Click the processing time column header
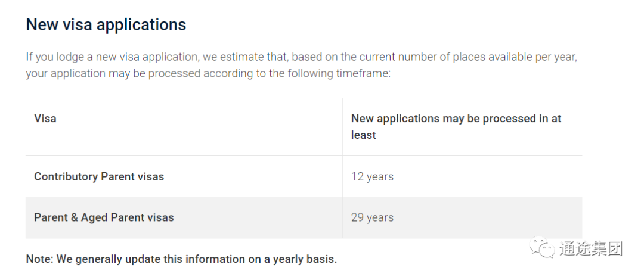The width and height of the screenshot is (644, 277). [x=456, y=126]
